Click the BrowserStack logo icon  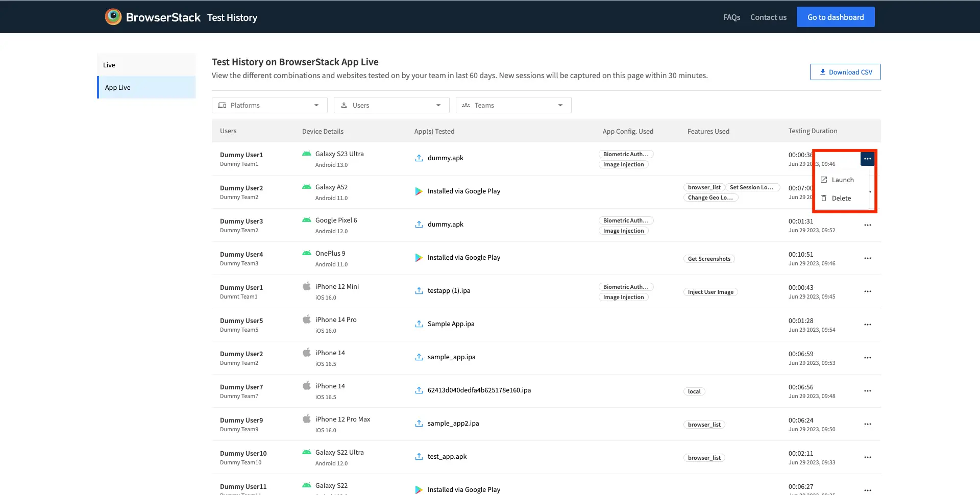coord(113,17)
